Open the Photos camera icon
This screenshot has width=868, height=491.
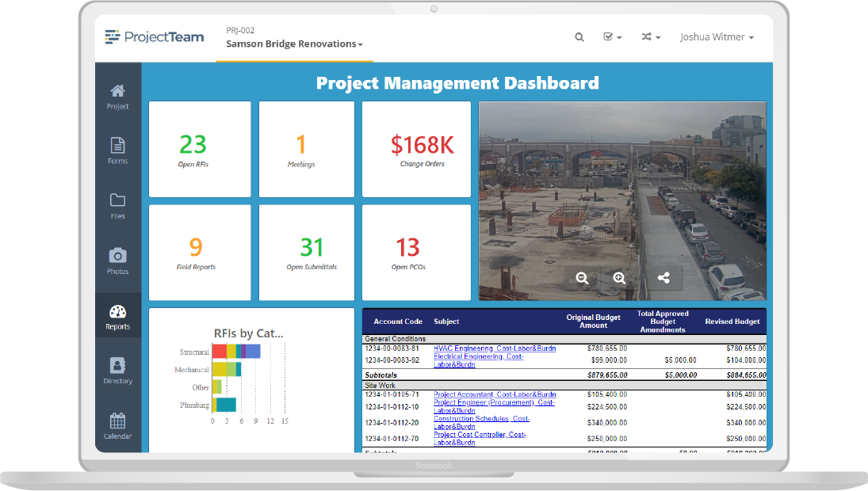tap(117, 256)
